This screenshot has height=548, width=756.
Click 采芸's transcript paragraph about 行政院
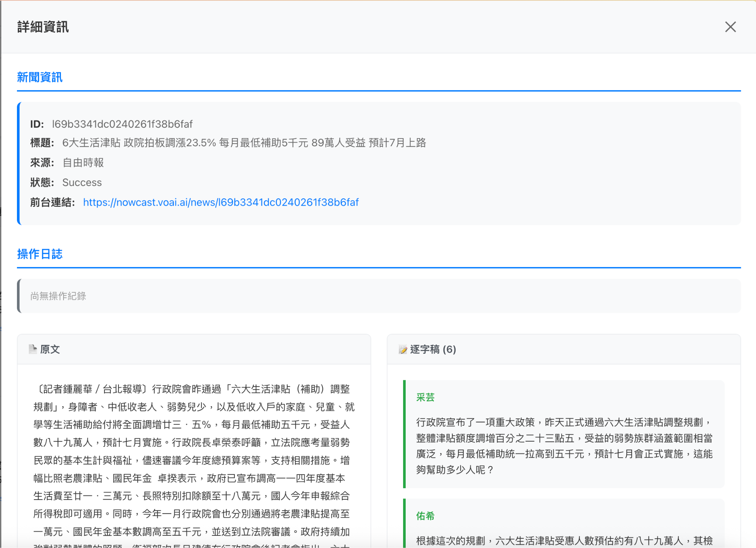[x=564, y=446]
